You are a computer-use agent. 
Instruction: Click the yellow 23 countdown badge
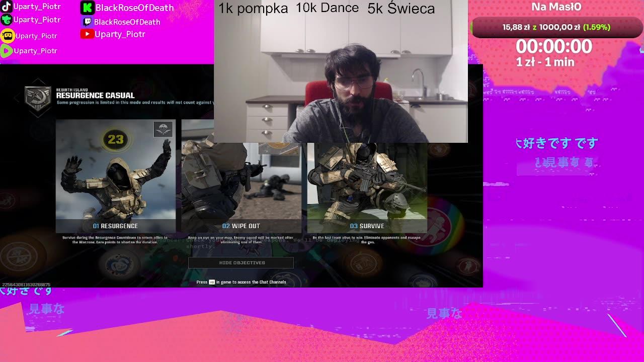(116, 139)
